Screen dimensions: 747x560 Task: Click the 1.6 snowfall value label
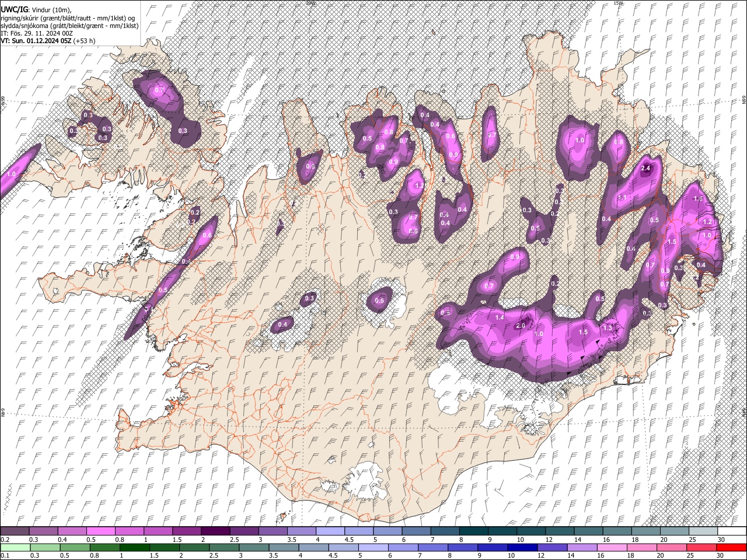(x=698, y=199)
